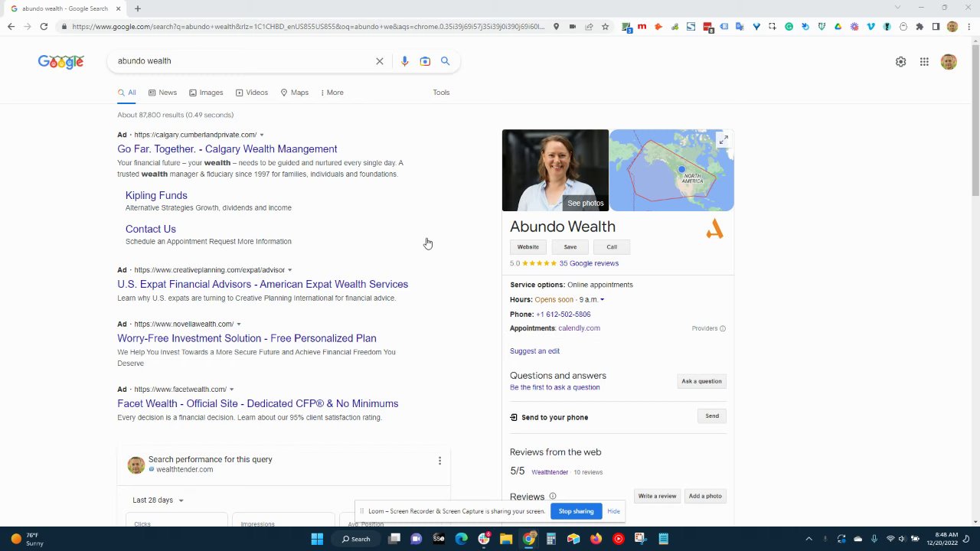The image size is (980, 551).
Task: Open Windows taskbar Search box
Action: tap(357, 539)
